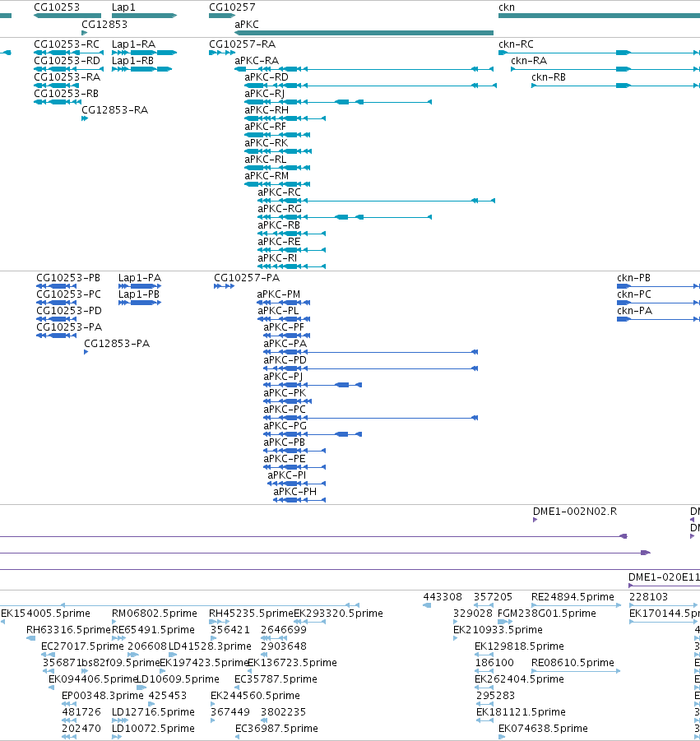Click protein aPKC-PF
Image resolution: width=700 pixels, height=741 pixels.
pos(284,327)
